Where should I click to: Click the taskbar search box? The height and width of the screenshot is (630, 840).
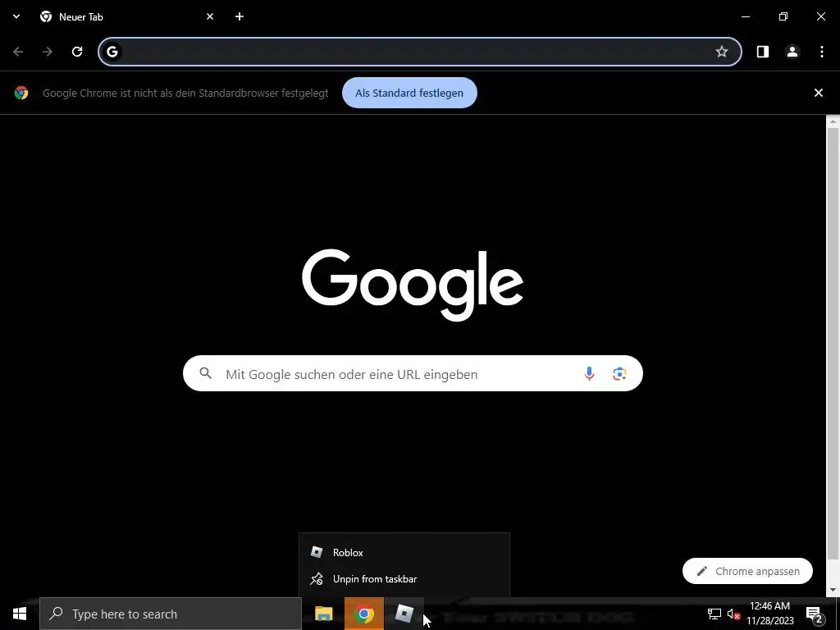[171, 614]
